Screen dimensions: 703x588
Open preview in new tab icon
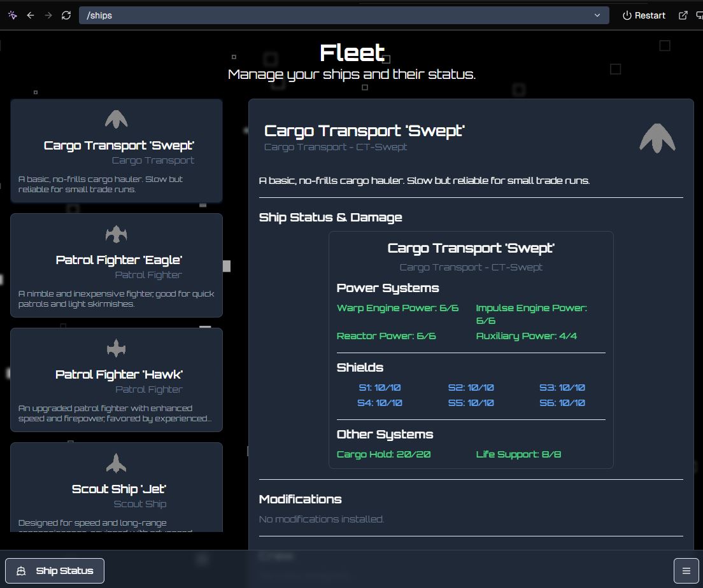point(683,15)
